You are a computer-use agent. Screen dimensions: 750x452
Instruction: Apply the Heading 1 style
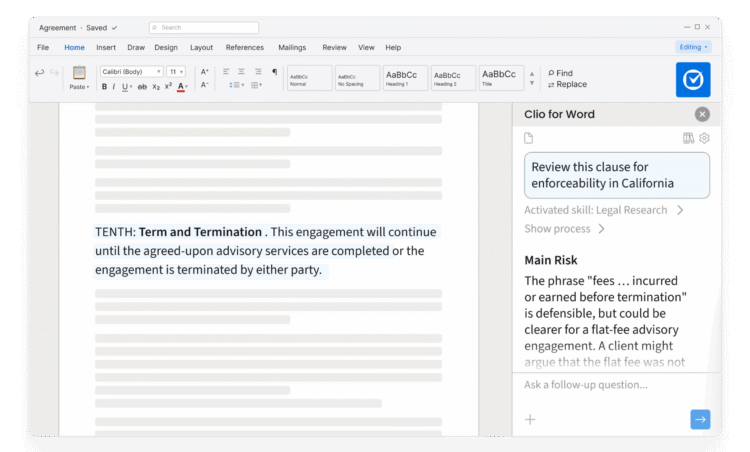(405, 78)
